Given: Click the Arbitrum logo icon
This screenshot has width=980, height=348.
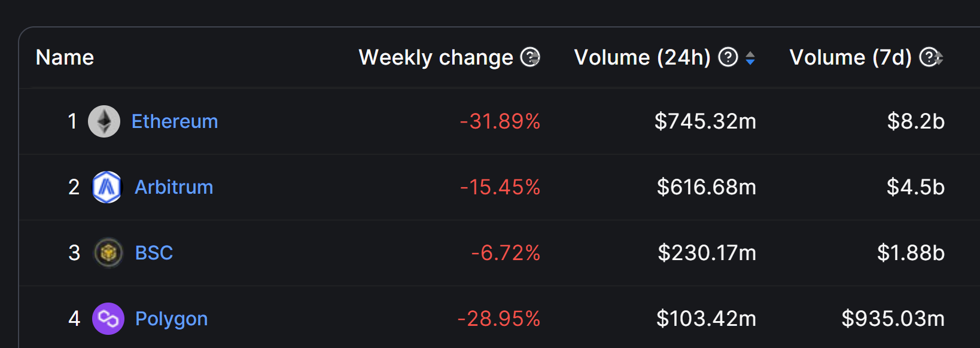Looking at the screenshot, I should coord(107,187).
